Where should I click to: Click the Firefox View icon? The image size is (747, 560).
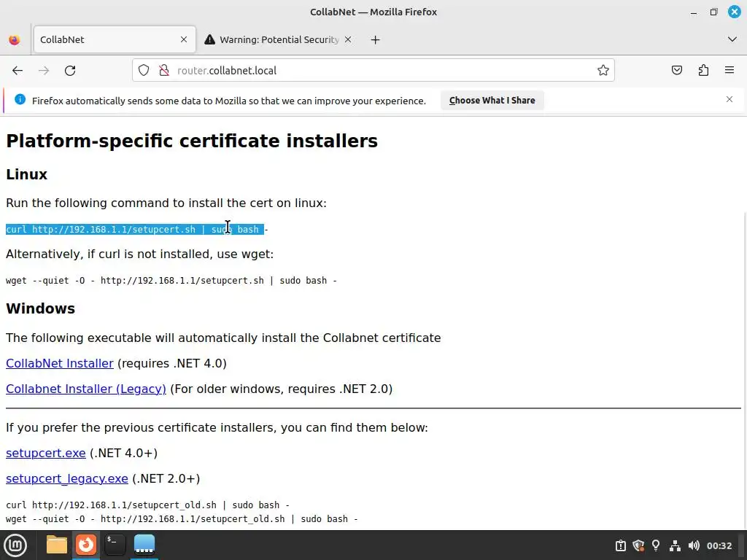(15, 40)
